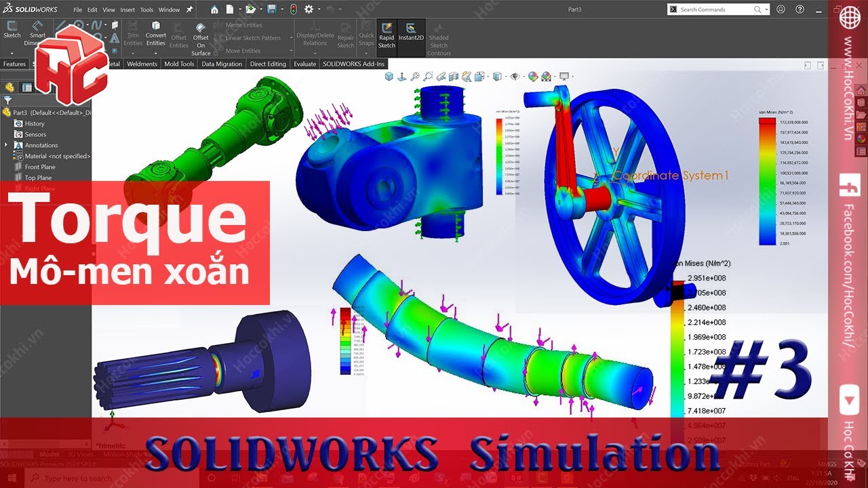
Task: Open the Options gear dropdown arrow
Action: click(319, 10)
